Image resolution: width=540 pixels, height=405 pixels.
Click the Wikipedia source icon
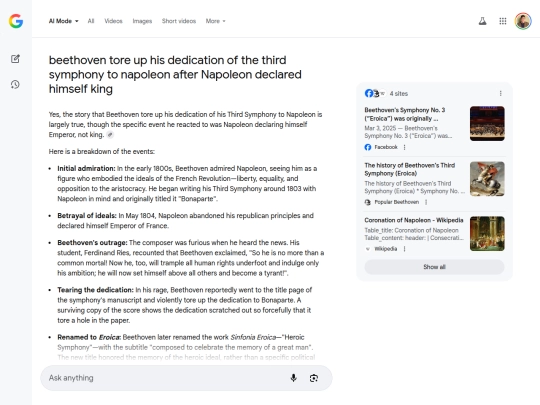tap(367, 249)
